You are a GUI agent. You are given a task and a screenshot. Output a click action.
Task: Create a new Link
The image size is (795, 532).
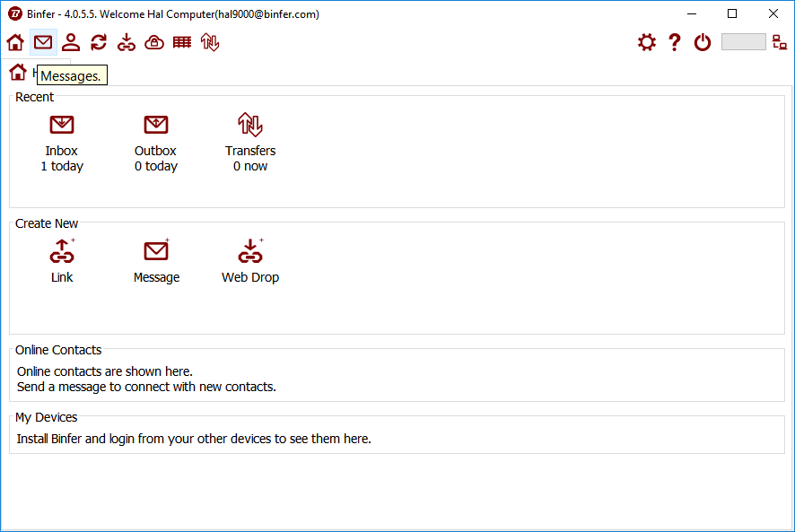(x=62, y=260)
